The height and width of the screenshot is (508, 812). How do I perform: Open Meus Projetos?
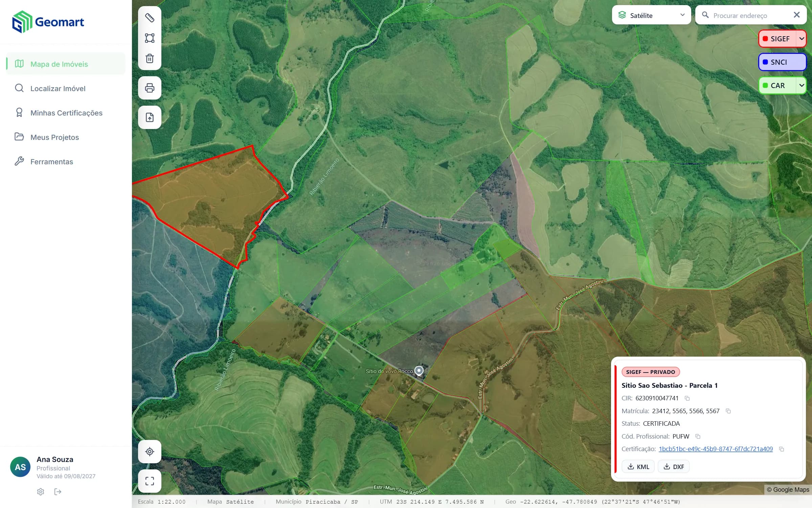[66, 137]
